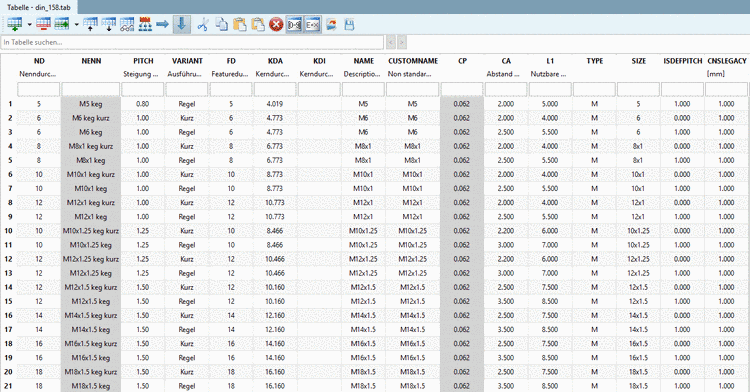Click the KDA column header
This screenshot has height=392, width=750.
click(275, 61)
